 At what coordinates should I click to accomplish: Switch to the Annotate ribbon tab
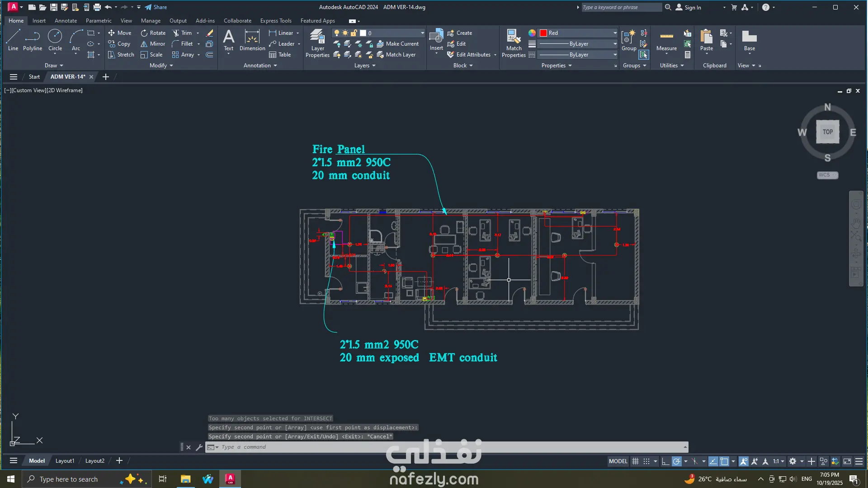66,21
